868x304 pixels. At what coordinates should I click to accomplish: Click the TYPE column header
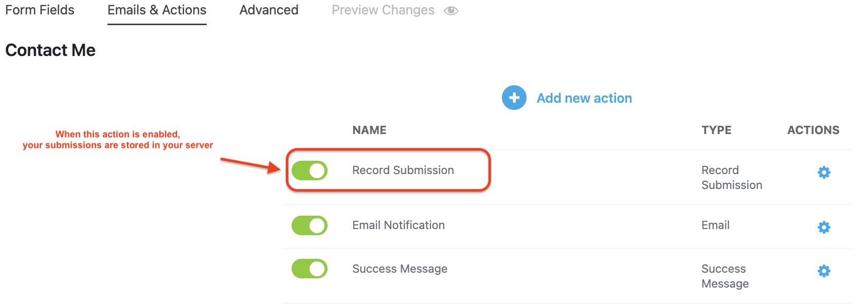716,130
